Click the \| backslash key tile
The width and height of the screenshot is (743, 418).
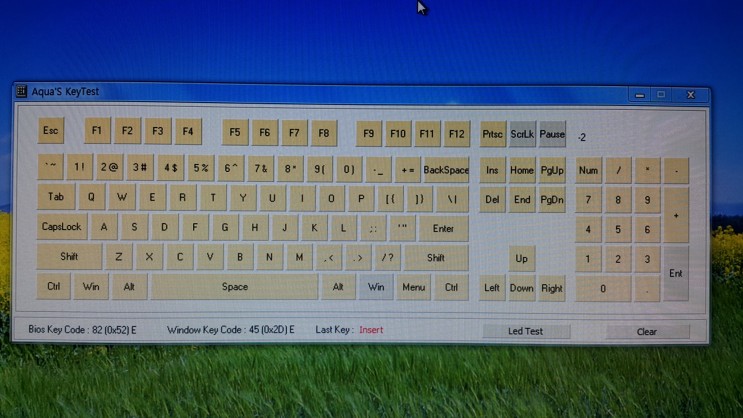[452, 199]
